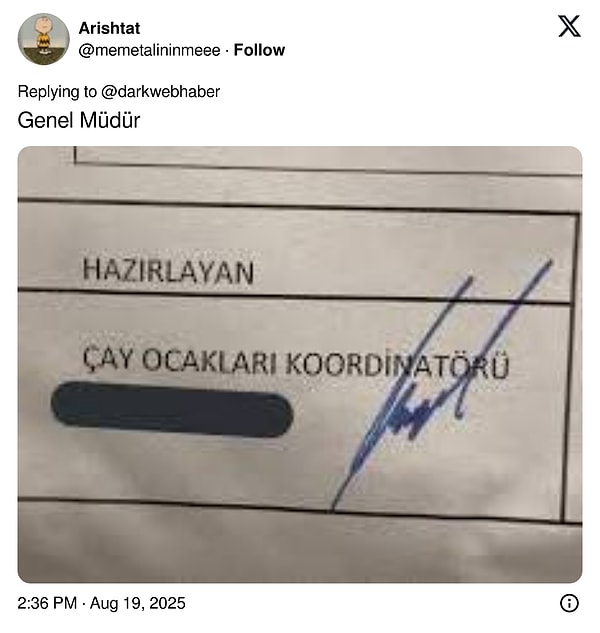Screen dimensions: 600x633
Task: Visit the @memetalininmeee handle
Action: tap(149, 50)
